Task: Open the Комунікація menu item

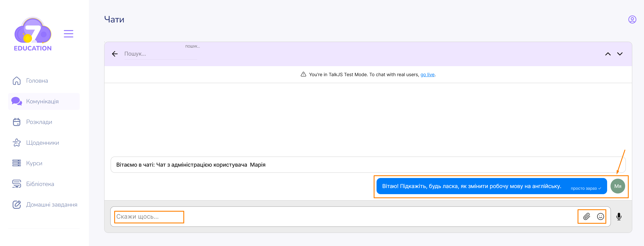Action: pos(44,101)
